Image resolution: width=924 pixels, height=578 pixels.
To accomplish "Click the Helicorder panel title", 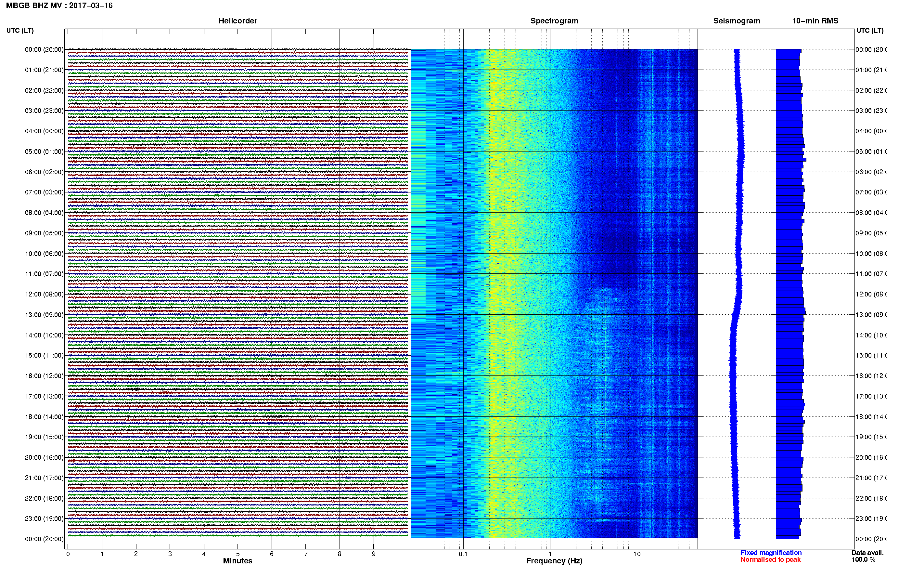I will tap(237, 21).
